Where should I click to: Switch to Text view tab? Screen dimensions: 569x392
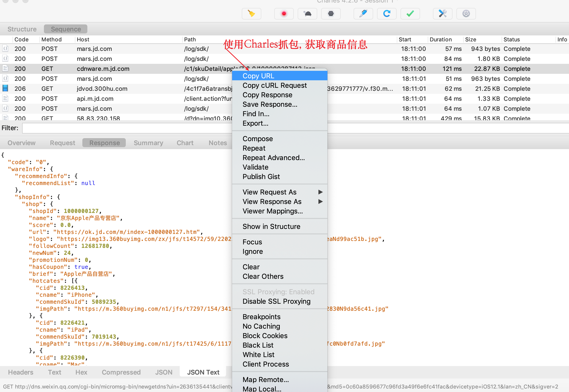(x=54, y=372)
